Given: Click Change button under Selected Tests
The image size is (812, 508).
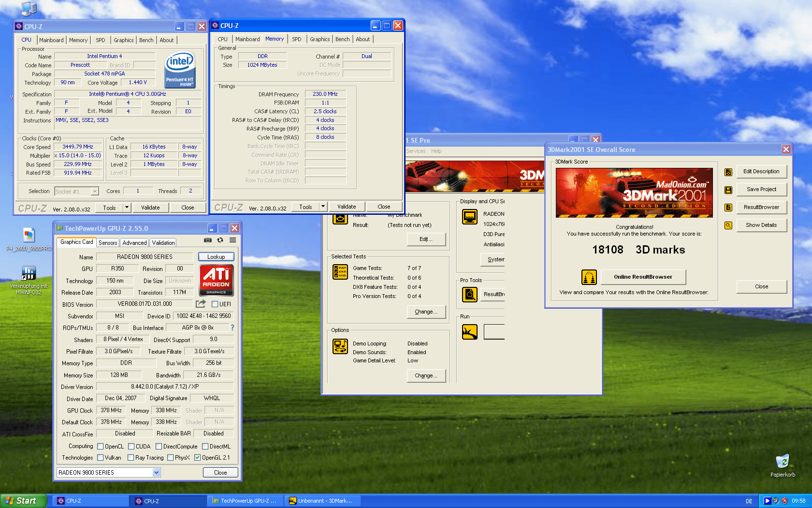Looking at the screenshot, I should 426,312.
